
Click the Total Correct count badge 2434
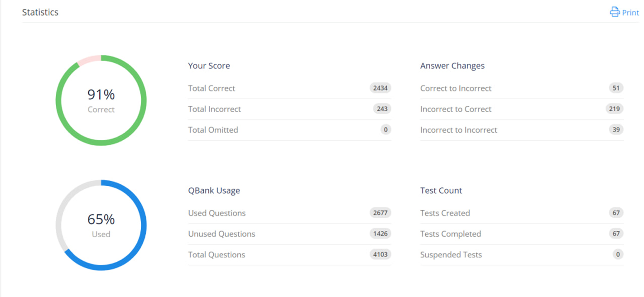coord(380,88)
